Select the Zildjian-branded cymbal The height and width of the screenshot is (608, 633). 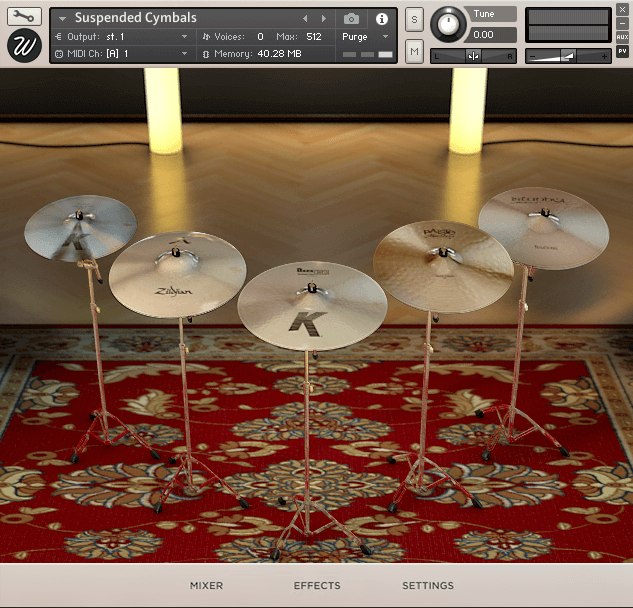pos(177,275)
